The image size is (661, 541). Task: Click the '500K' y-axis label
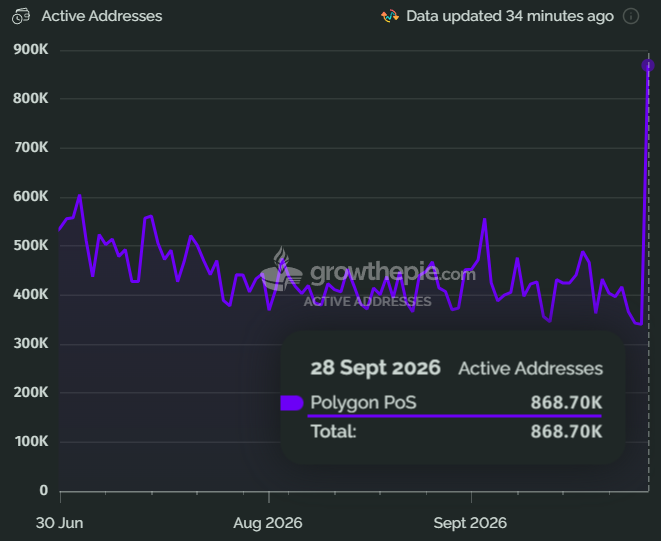[31, 245]
